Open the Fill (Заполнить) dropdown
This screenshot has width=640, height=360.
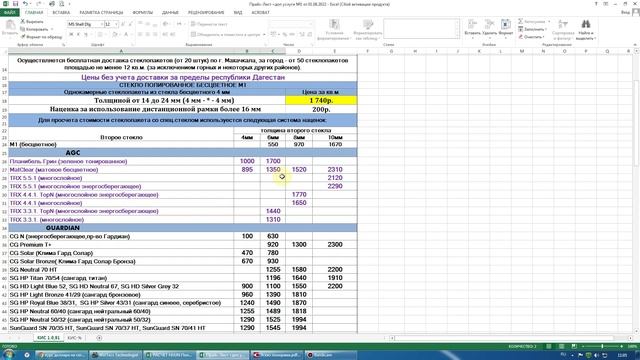[533, 29]
